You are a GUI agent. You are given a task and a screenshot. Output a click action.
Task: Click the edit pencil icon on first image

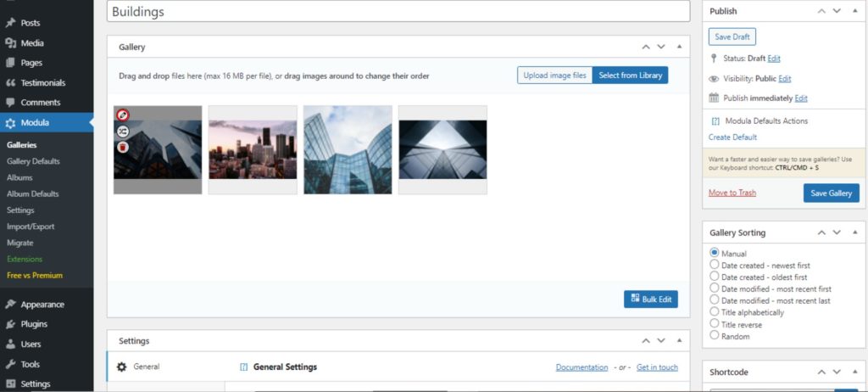[x=123, y=115]
